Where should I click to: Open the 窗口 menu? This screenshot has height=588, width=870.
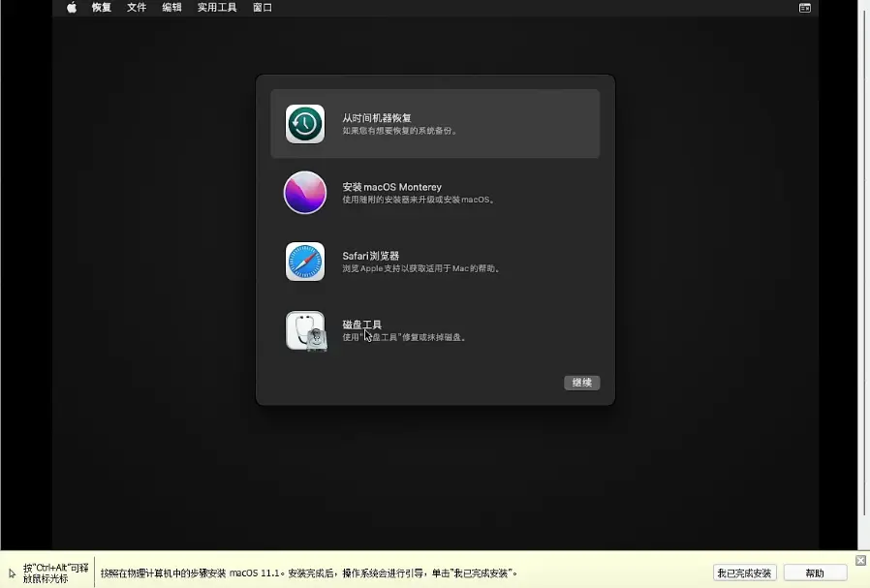pyautogui.click(x=263, y=8)
